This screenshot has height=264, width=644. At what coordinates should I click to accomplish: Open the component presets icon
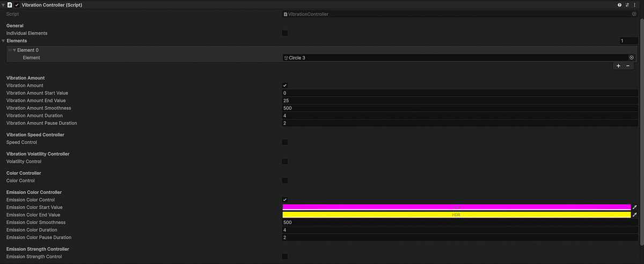[627, 5]
